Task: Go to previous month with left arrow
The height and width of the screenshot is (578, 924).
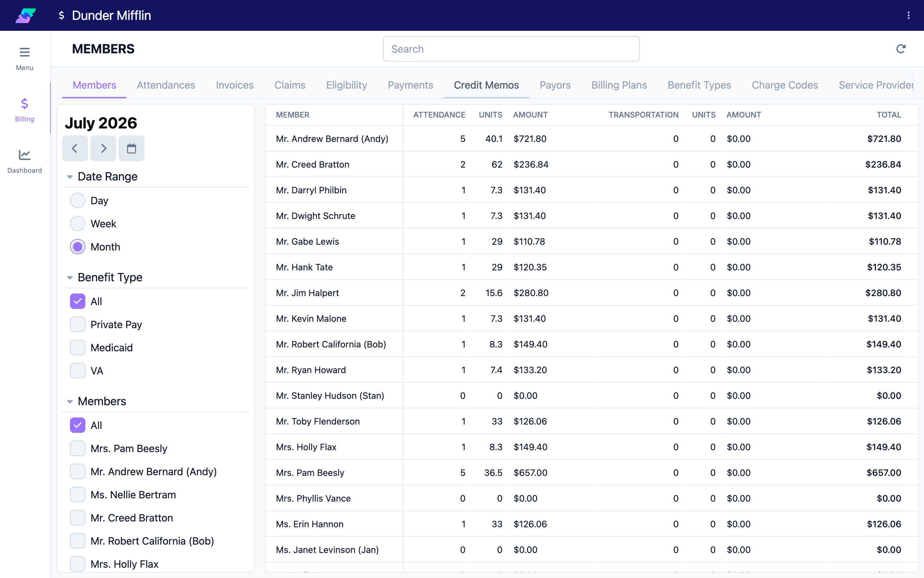Action: pyautogui.click(x=75, y=148)
